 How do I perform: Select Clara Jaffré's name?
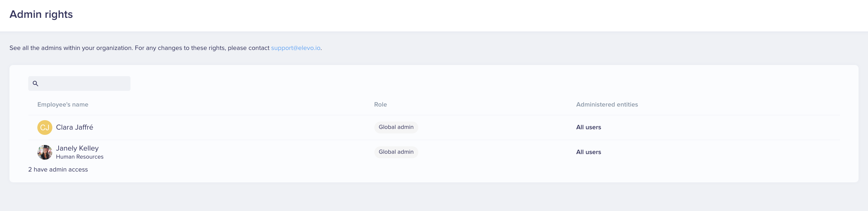point(75,127)
